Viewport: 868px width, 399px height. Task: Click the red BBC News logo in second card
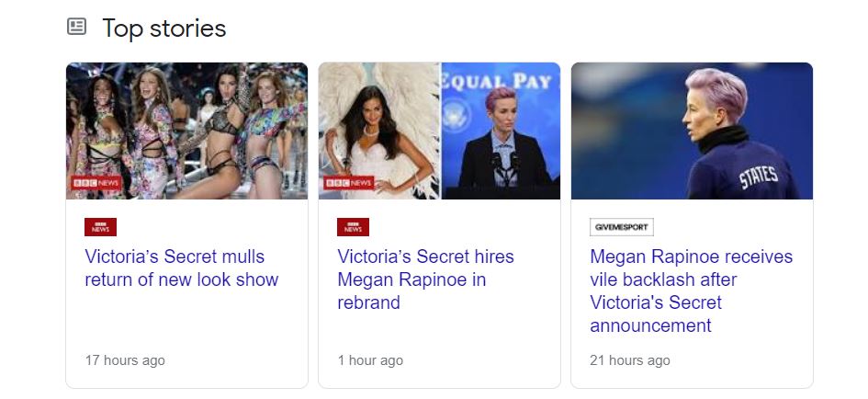click(x=353, y=227)
